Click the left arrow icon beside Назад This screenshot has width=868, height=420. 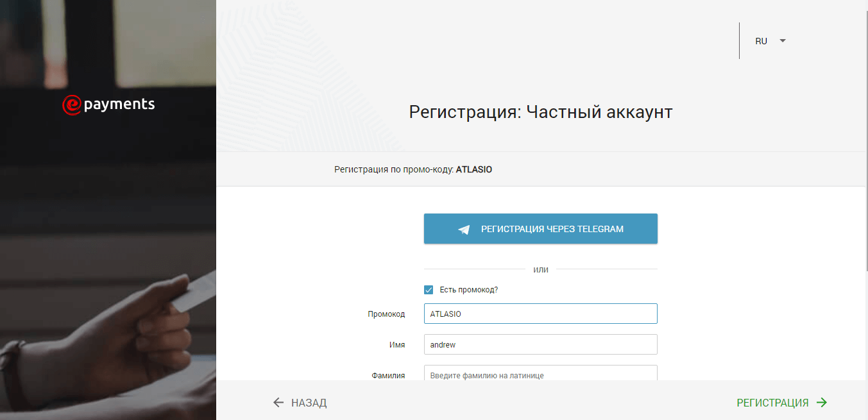tap(278, 403)
